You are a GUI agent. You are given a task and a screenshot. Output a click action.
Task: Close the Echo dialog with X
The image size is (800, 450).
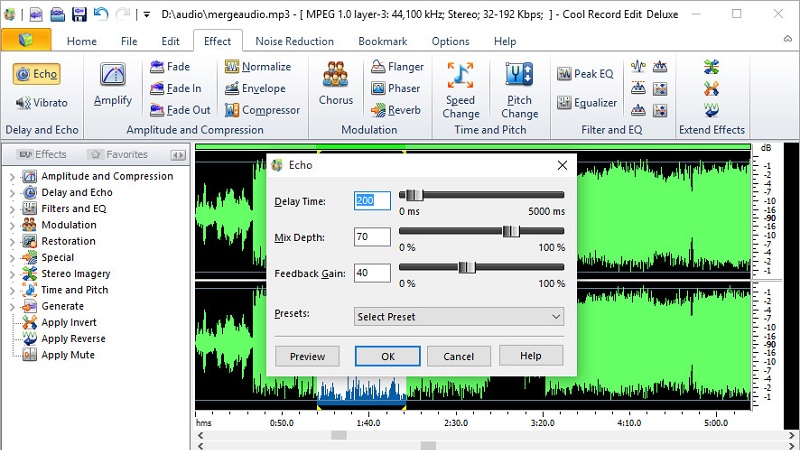tap(562, 165)
